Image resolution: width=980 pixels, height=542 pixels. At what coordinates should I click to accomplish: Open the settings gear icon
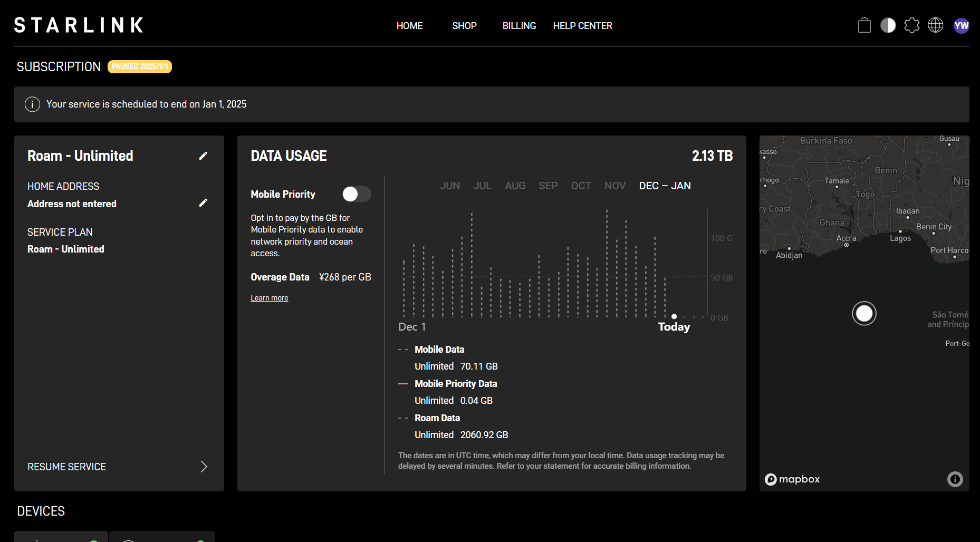911,25
